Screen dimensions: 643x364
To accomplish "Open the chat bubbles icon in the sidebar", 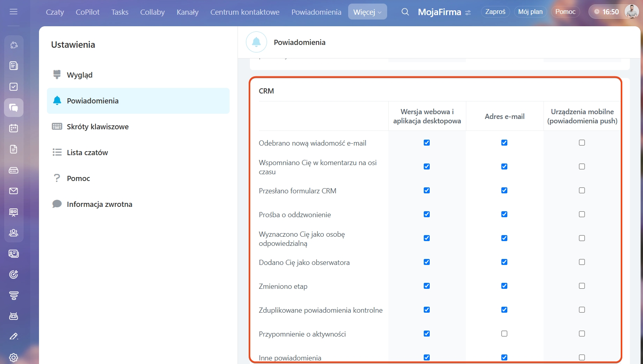I will click(14, 107).
